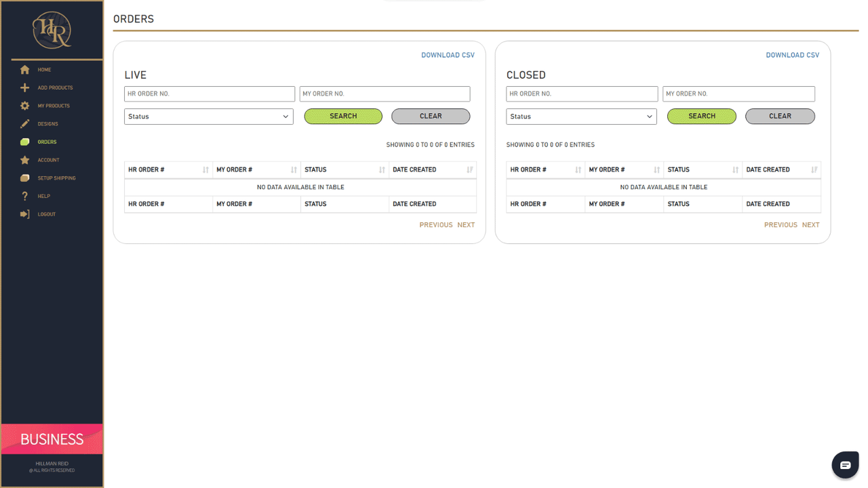
Task: Select the Account star icon
Action: pyautogui.click(x=25, y=159)
